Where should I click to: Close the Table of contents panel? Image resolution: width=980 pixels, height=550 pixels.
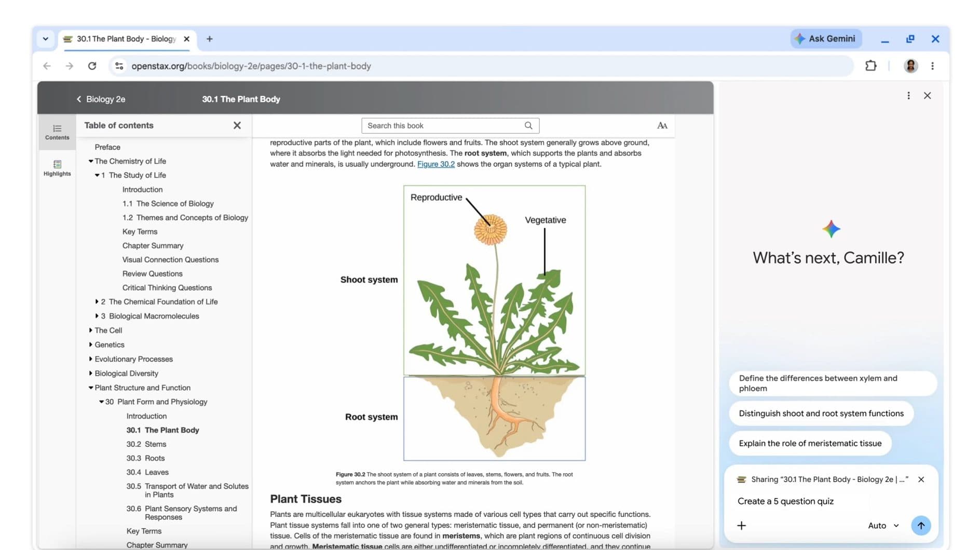tap(237, 126)
